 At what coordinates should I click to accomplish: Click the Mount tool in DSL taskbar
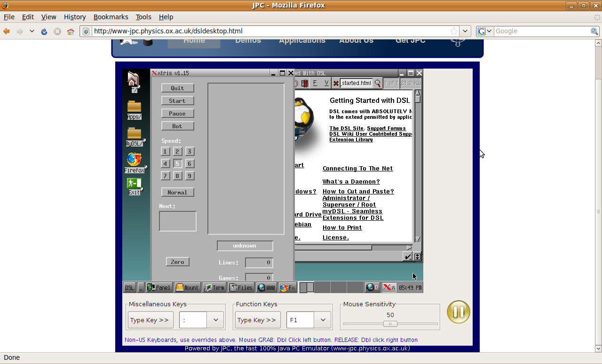(x=187, y=287)
